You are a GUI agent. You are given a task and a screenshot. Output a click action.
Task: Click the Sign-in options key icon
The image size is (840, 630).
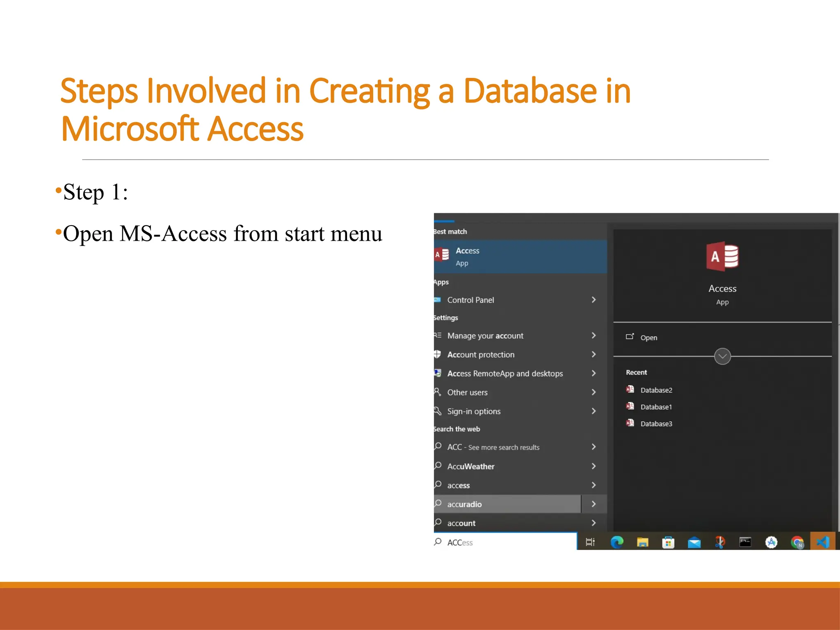pyautogui.click(x=438, y=411)
